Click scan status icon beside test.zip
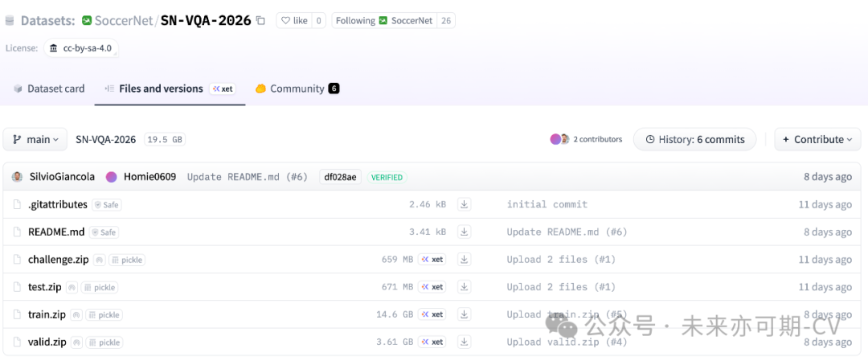868x361 pixels. pos(72,287)
